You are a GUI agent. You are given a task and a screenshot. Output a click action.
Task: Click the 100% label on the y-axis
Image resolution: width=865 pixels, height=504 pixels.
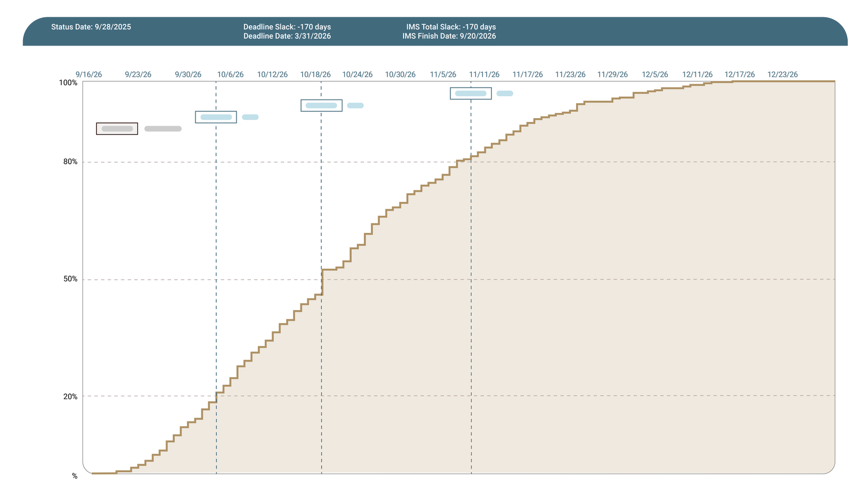click(69, 82)
